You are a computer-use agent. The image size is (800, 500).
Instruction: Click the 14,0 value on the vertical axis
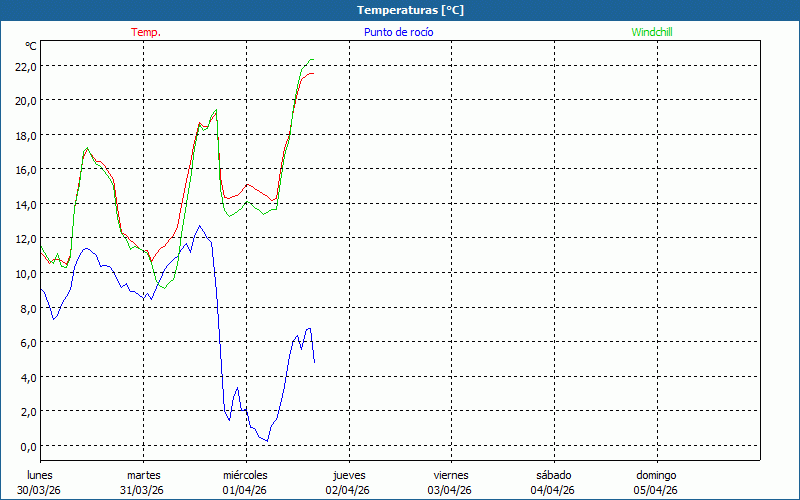click(x=25, y=204)
